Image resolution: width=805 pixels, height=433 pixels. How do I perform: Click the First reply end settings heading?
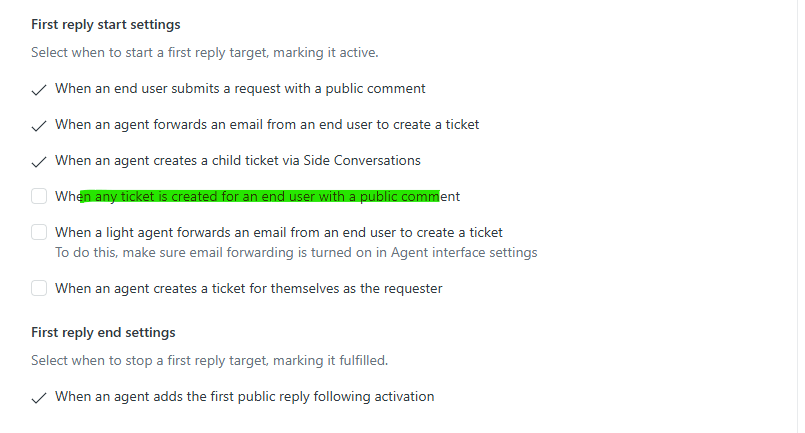click(x=103, y=332)
